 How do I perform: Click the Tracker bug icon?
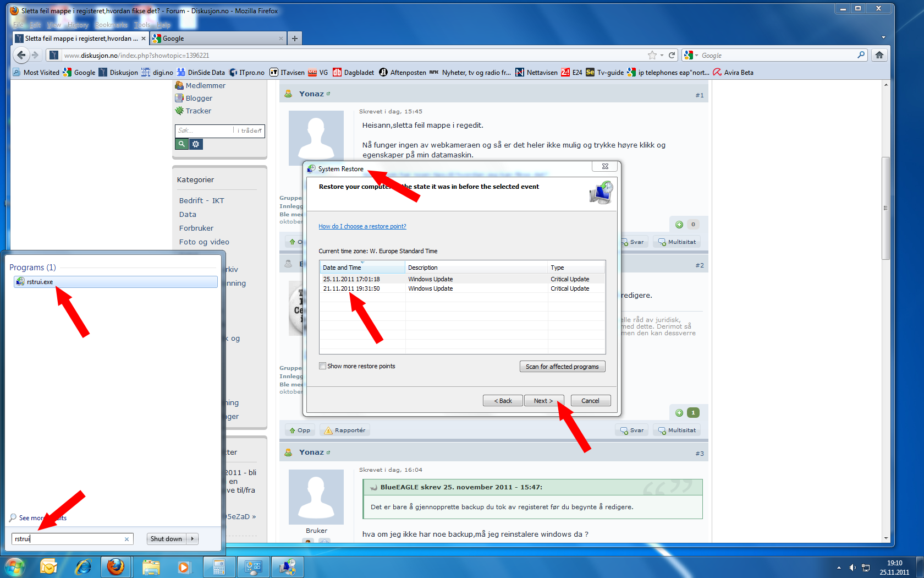coord(179,111)
